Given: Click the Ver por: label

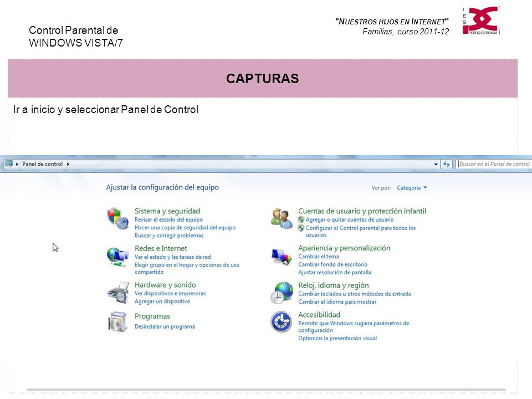Looking at the screenshot, I should (381, 188).
